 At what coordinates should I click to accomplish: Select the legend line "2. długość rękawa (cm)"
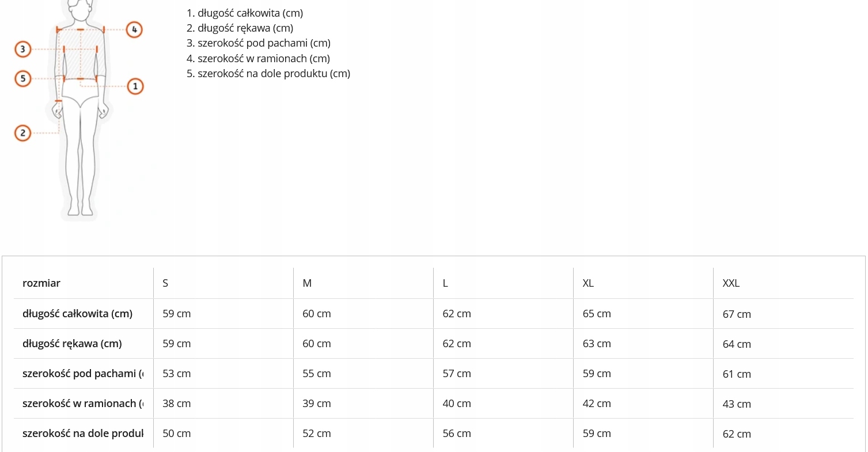(240, 28)
